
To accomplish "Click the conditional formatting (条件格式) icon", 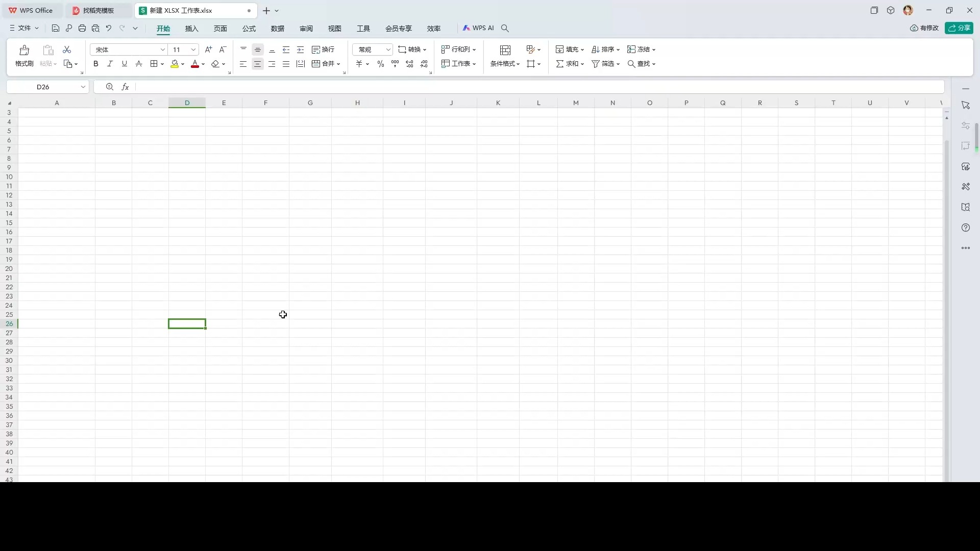I will tap(505, 51).
